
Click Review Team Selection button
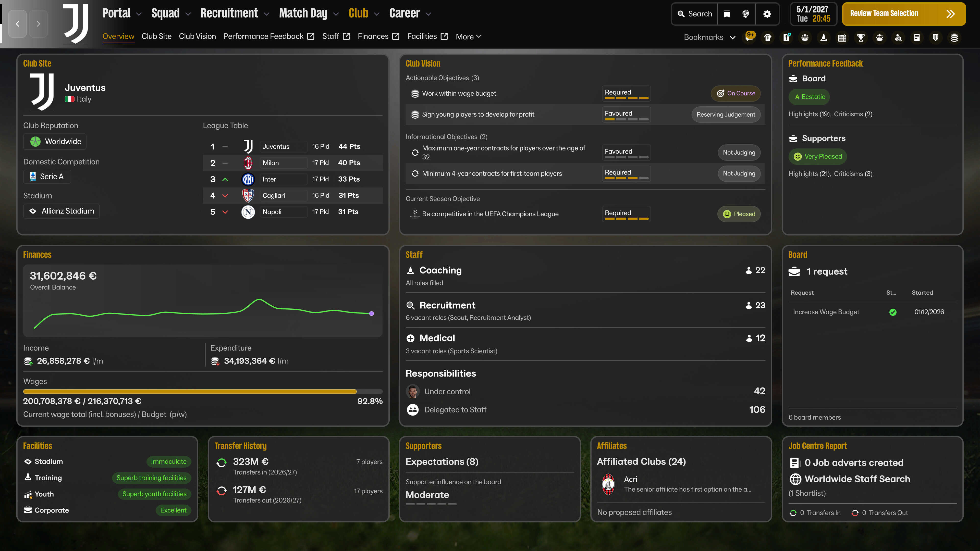coord(903,14)
